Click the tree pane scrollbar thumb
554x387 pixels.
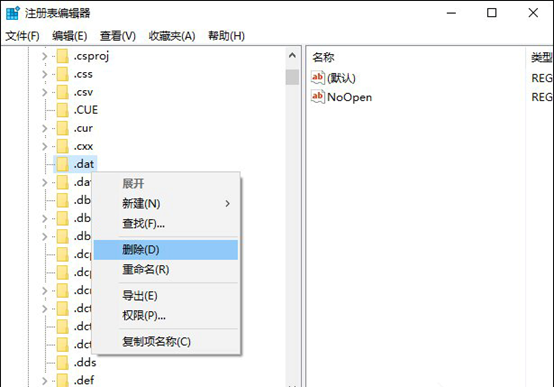coord(292,77)
